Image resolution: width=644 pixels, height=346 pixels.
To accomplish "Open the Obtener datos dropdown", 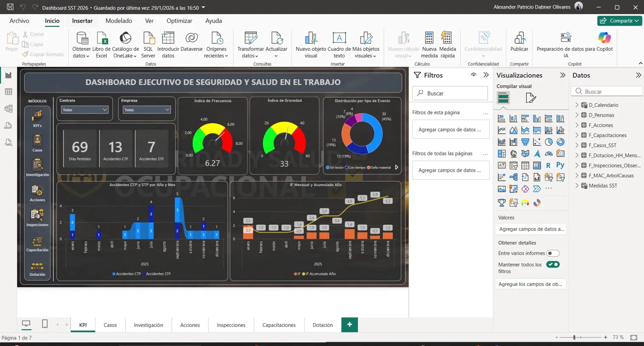I will (81, 45).
